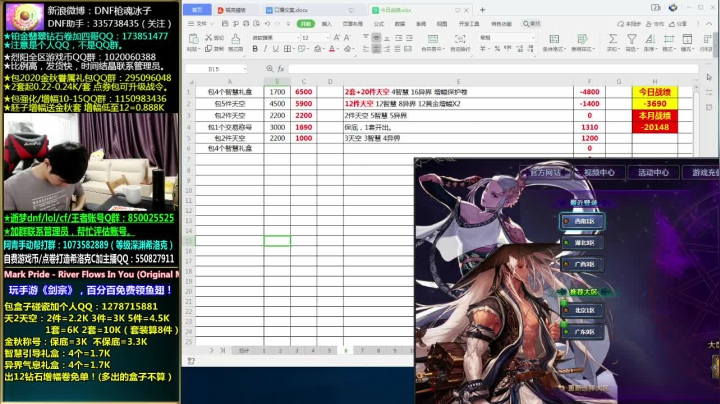The width and height of the screenshot is (720, 404).
Task: Select the active cell B15
Action: coord(277,241)
